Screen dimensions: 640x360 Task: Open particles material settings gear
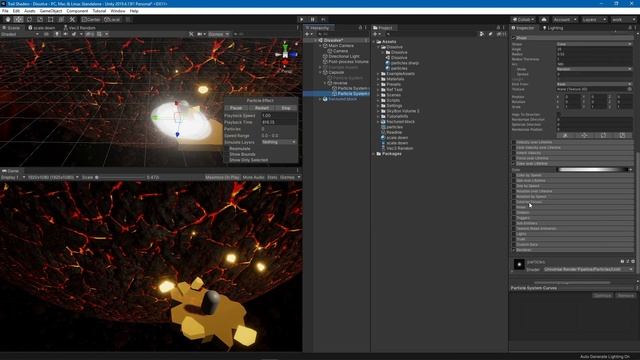point(633,261)
